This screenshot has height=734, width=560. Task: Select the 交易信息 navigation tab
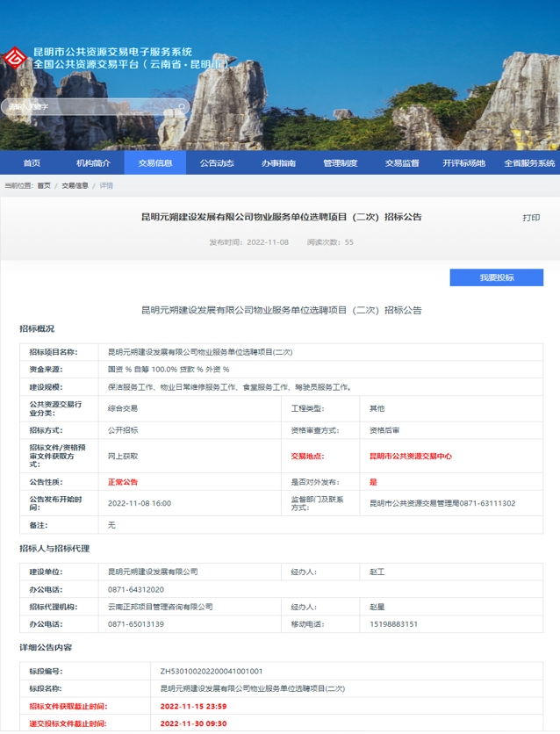click(x=154, y=163)
